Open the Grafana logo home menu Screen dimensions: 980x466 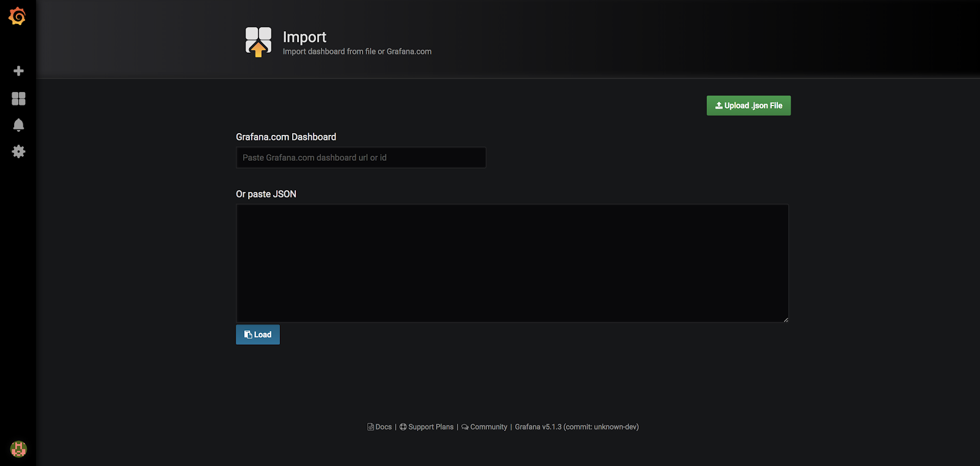[18, 17]
